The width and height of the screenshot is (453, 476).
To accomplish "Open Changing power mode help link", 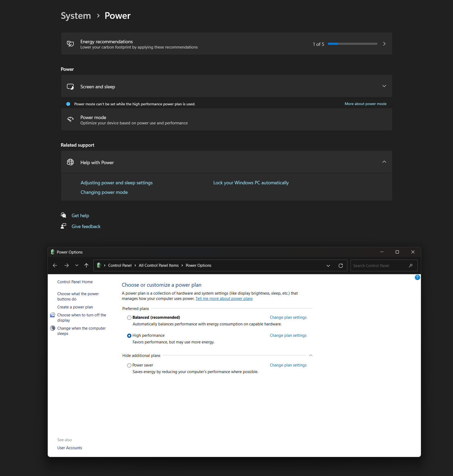I will click(x=104, y=192).
